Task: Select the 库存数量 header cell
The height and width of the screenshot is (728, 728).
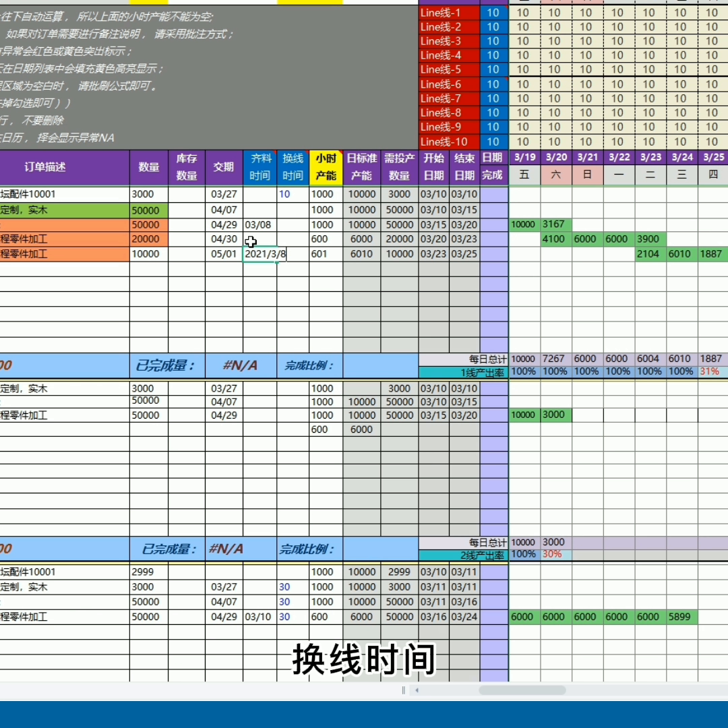Action: pyautogui.click(x=187, y=167)
